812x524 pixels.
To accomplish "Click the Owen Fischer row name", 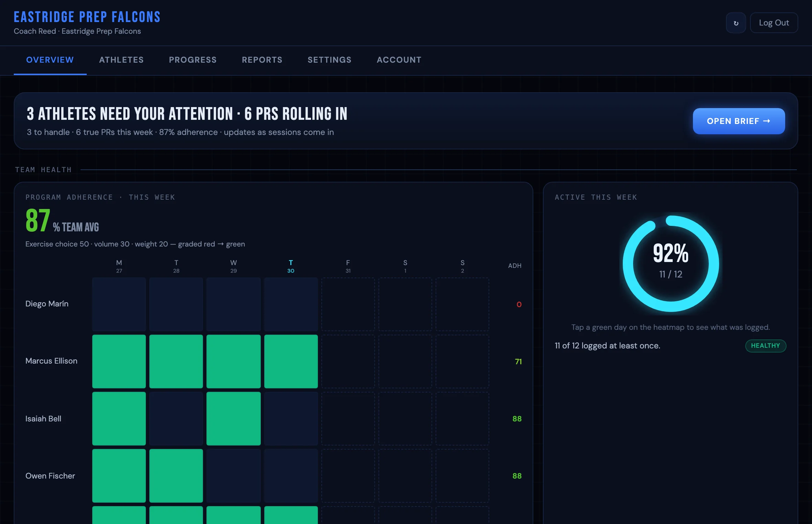I will tap(50, 476).
